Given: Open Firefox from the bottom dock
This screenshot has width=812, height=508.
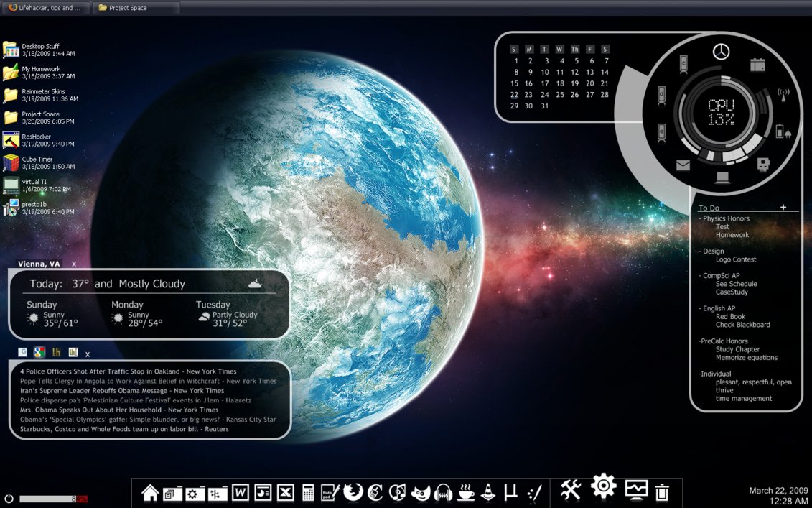Looking at the screenshot, I should pos(353,491).
